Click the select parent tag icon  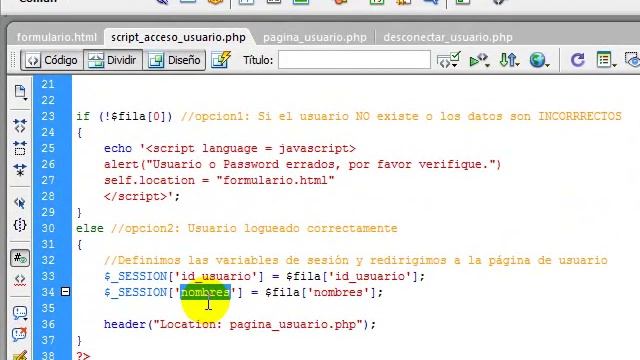tap(20, 203)
